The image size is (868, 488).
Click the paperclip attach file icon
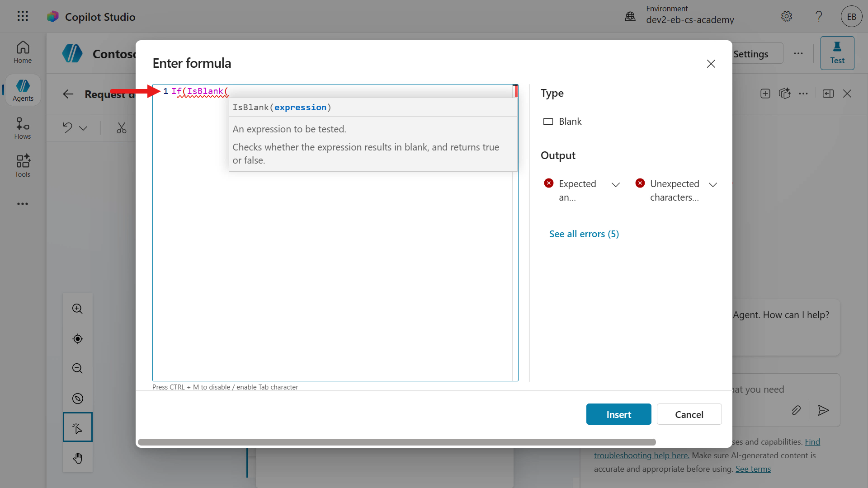(796, 410)
